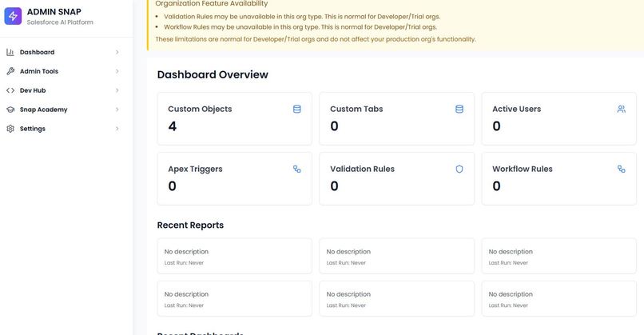Click the Workflow Rules flow icon
The image size is (644, 335).
click(622, 169)
